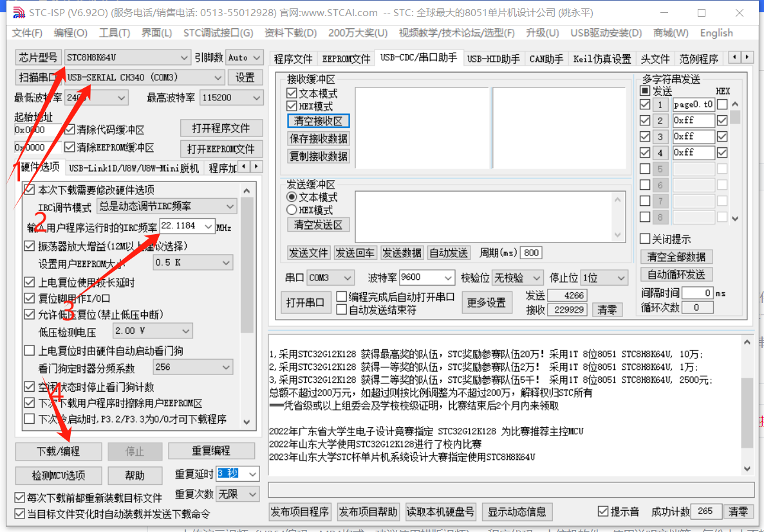The height and width of the screenshot is (532, 764).
Task: Expand the 校验位 无校验 dropdown
Action: coord(536,278)
